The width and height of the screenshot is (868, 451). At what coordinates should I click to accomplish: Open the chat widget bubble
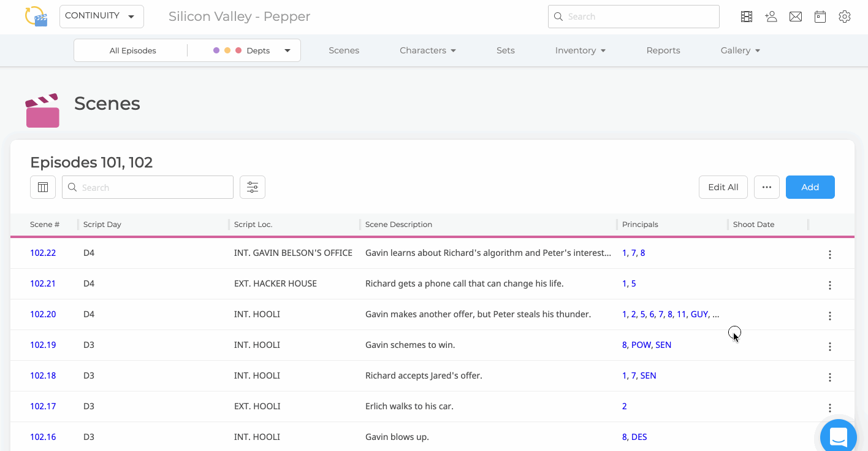(x=839, y=436)
